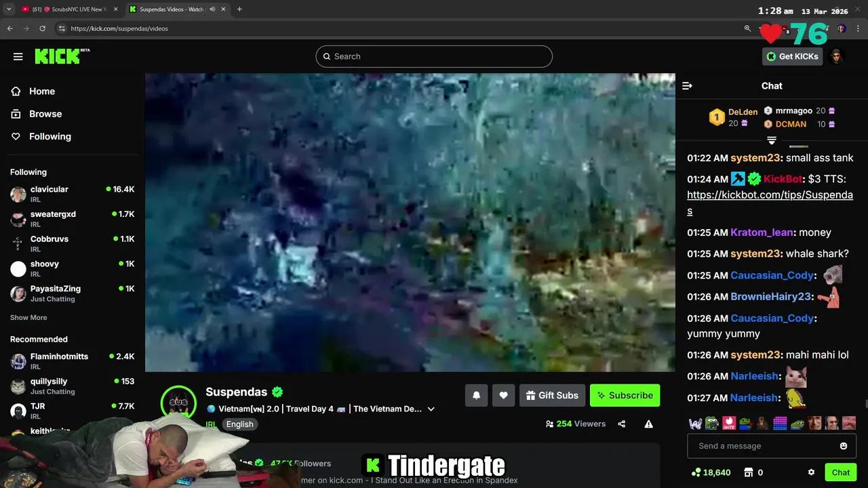The width and height of the screenshot is (868, 488).
Task: Open Following in sidebar
Action: click(50, 136)
